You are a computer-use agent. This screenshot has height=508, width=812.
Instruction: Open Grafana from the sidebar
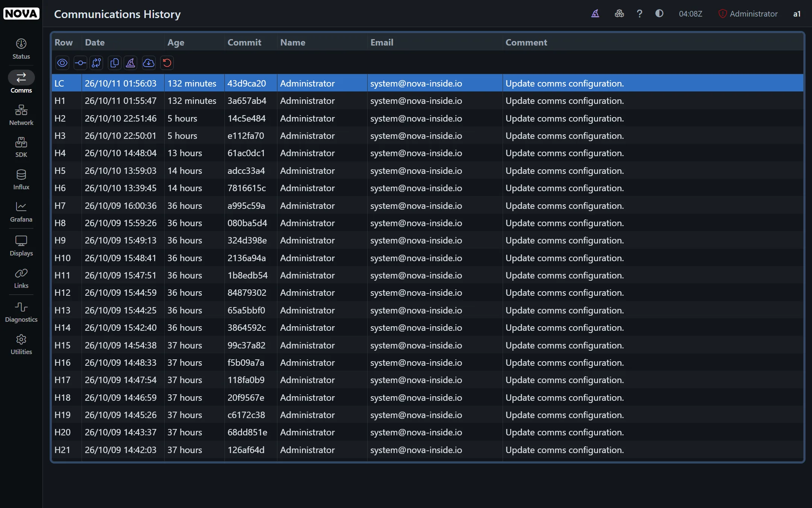(x=21, y=212)
